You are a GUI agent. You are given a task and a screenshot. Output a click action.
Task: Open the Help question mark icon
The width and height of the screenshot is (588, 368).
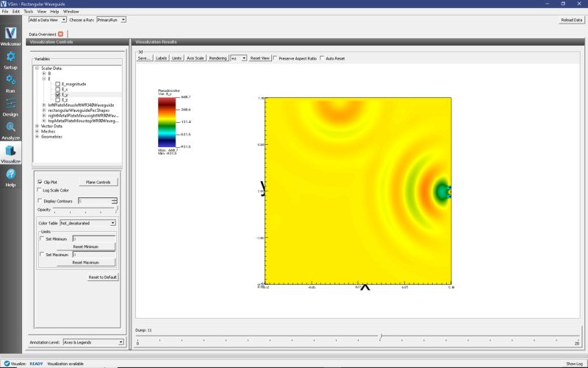(x=10, y=174)
